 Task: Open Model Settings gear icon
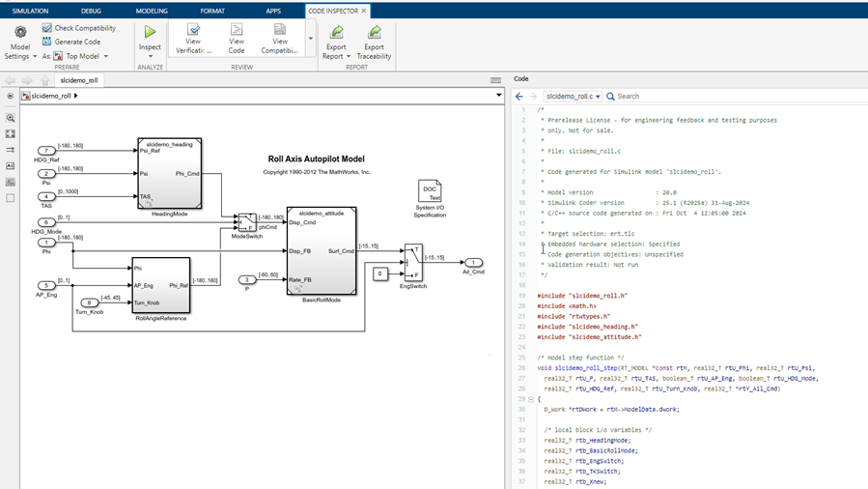click(x=19, y=33)
